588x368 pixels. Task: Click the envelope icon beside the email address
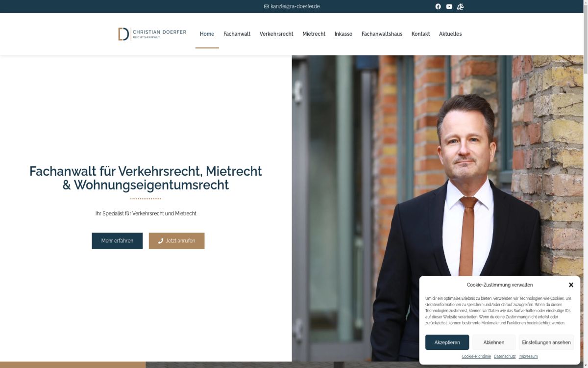click(266, 6)
